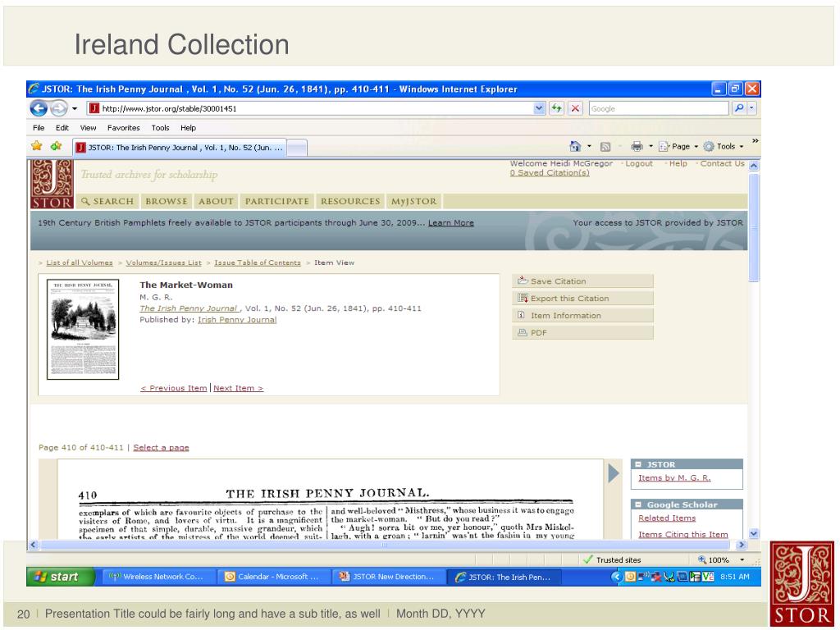Click the Item Information button
Image resolution: width=840 pixels, height=630 pixels.
click(x=583, y=316)
